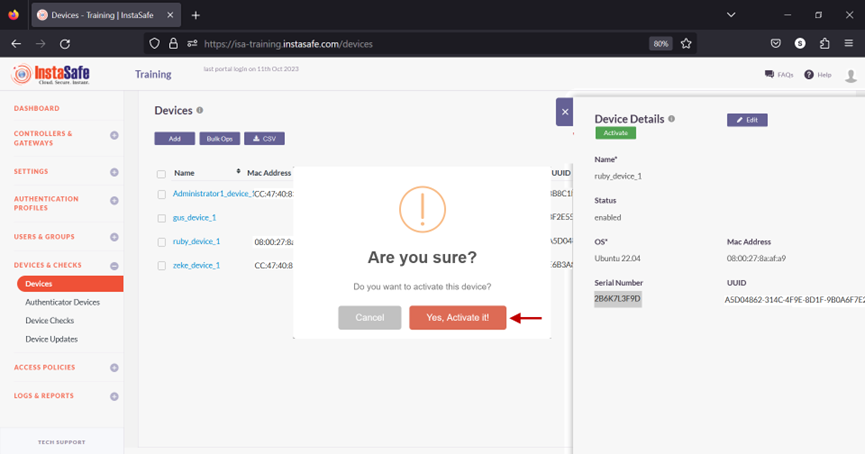This screenshot has width=865, height=454.
Task: Close the Device Details panel with X
Action: (565, 112)
